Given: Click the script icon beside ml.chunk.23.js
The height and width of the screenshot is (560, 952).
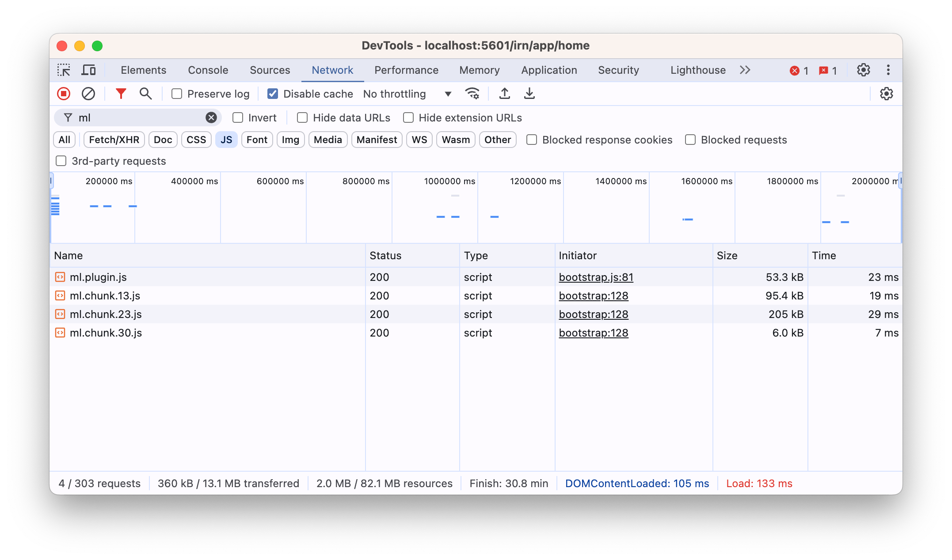Looking at the screenshot, I should pyautogui.click(x=60, y=314).
